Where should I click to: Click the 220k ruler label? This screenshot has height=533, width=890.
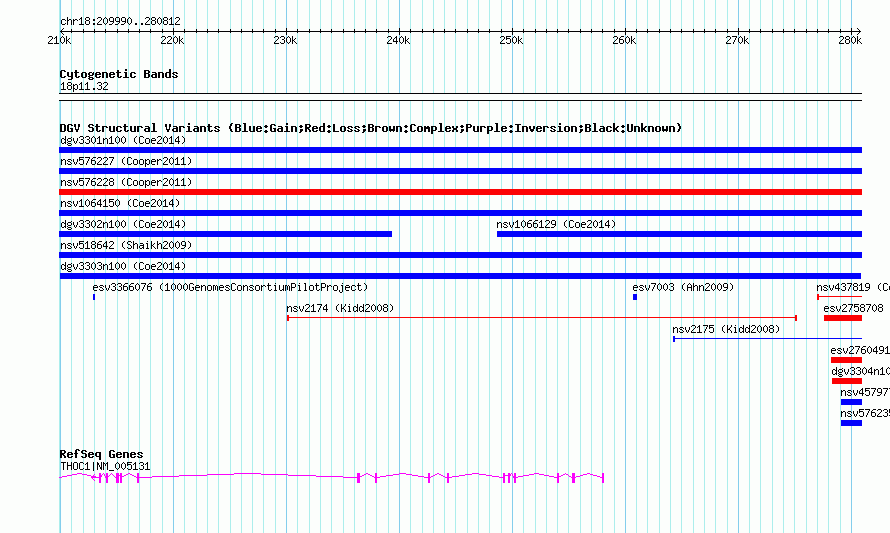click(x=173, y=40)
